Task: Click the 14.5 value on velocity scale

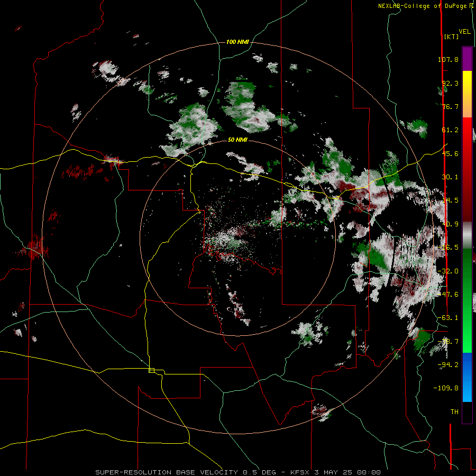Action: pyautogui.click(x=450, y=200)
